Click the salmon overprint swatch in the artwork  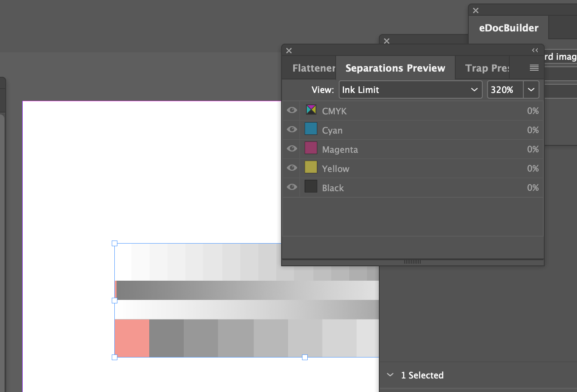pyautogui.click(x=131, y=338)
